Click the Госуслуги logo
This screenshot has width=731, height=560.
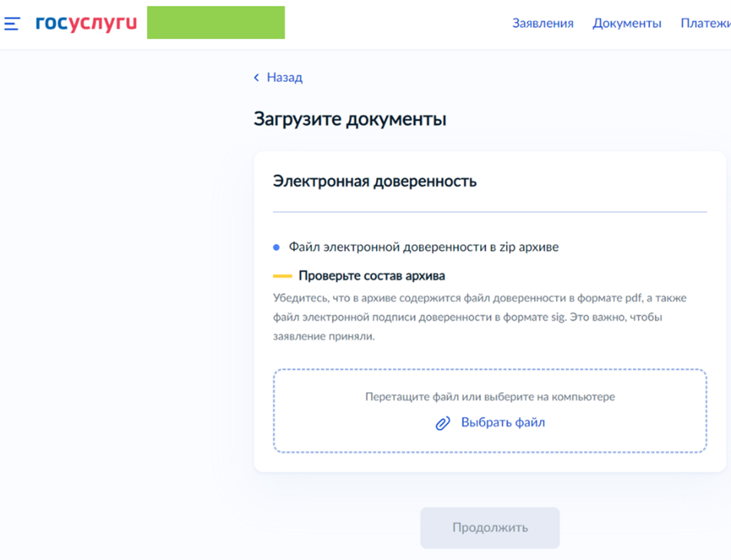pyautogui.click(x=86, y=23)
